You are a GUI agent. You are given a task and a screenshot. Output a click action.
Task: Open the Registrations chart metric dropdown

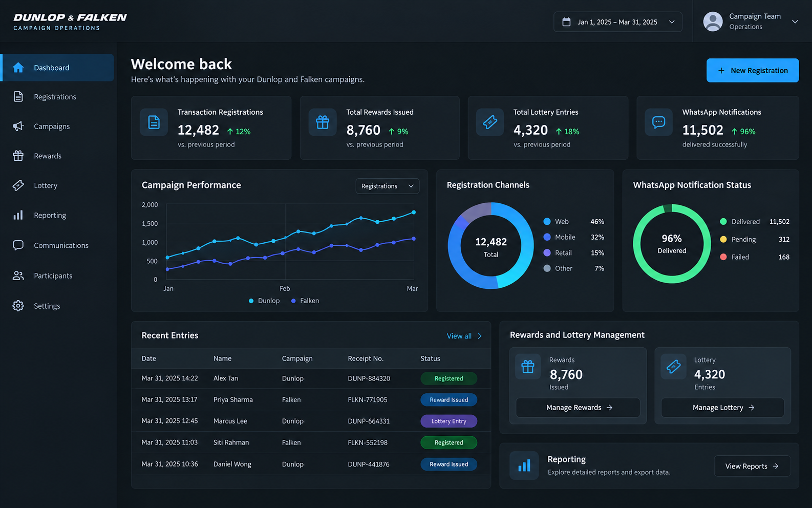[387, 186]
